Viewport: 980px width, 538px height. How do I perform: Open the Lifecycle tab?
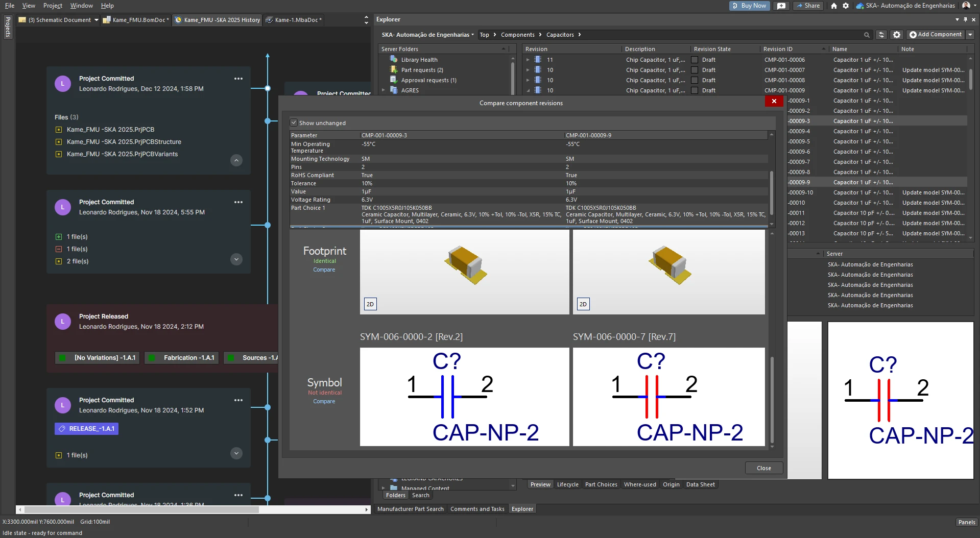click(567, 484)
